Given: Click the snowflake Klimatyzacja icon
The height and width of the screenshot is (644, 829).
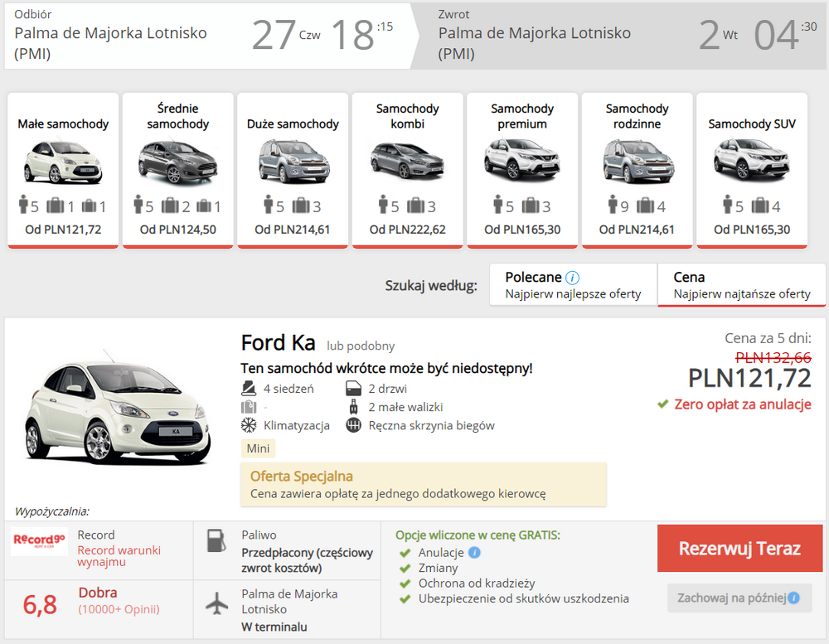Looking at the screenshot, I should [x=249, y=425].
